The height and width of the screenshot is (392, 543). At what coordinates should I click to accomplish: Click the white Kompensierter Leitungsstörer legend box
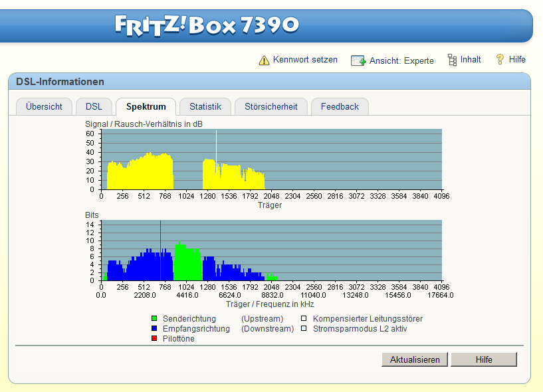coord(304,318)
